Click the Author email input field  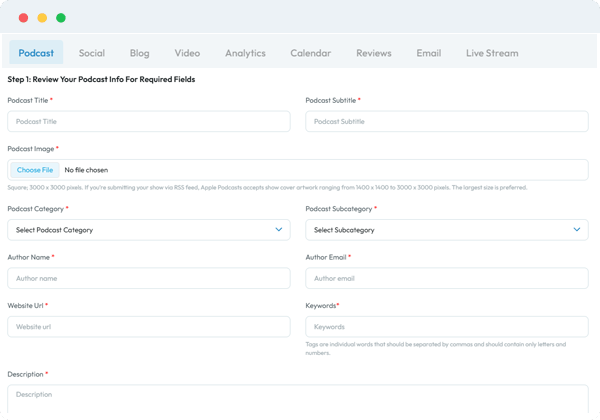tap(446, 278)
